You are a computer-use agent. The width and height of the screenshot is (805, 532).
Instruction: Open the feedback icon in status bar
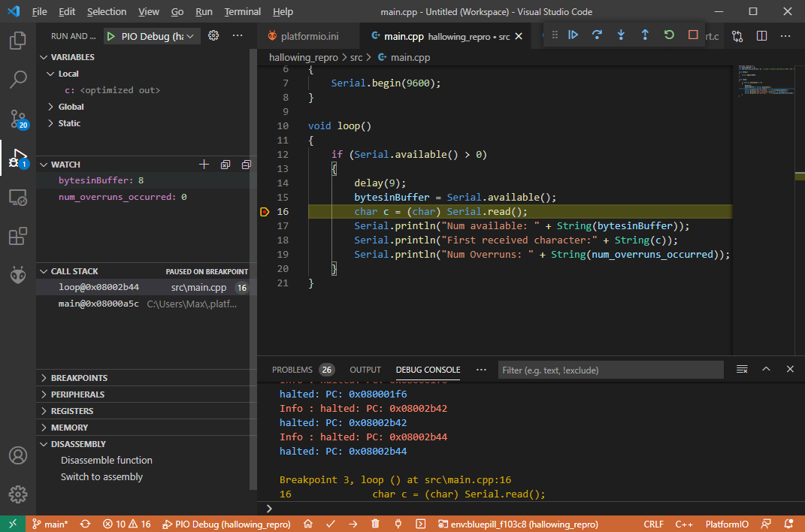point(766,524)
